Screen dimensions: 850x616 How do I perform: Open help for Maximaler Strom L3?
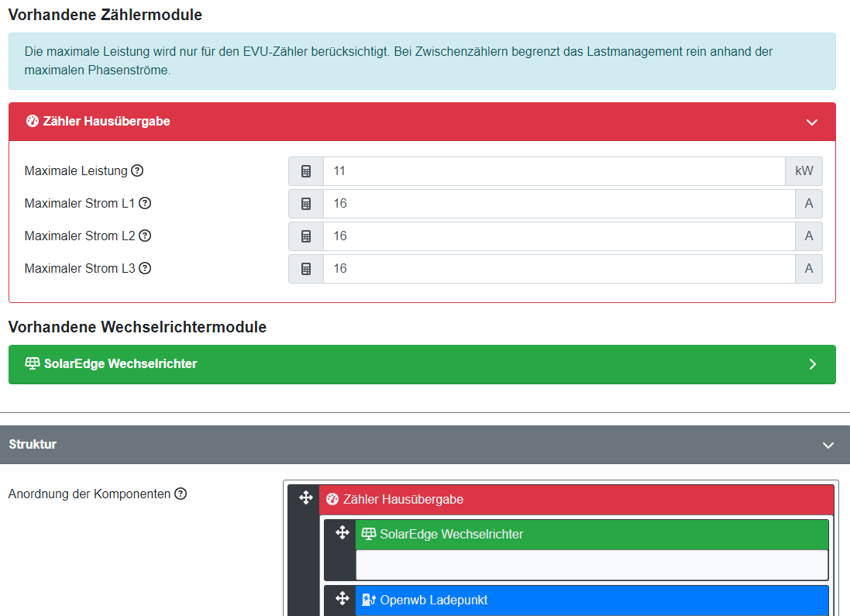[x=145, y=268]
